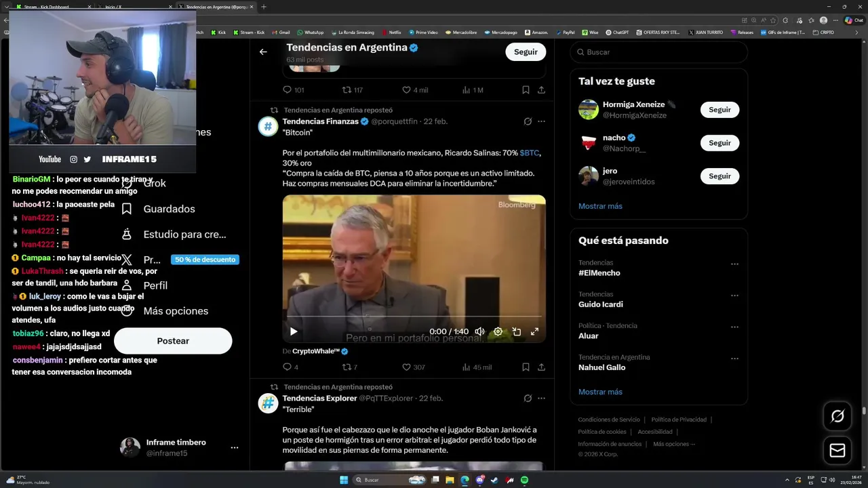This screenshot has width=868, height=488.
Task: Open the Mercadolibre bookmark
Action: [x=460, y=32]
